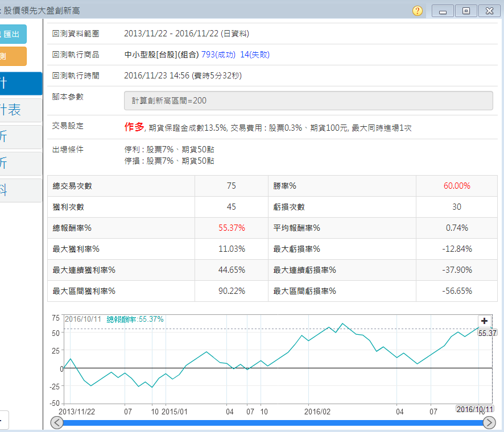The image size is (504, 432).
Task: Switch to the sidebar tab ending in 計表
Action: click(x=20, y=110)
